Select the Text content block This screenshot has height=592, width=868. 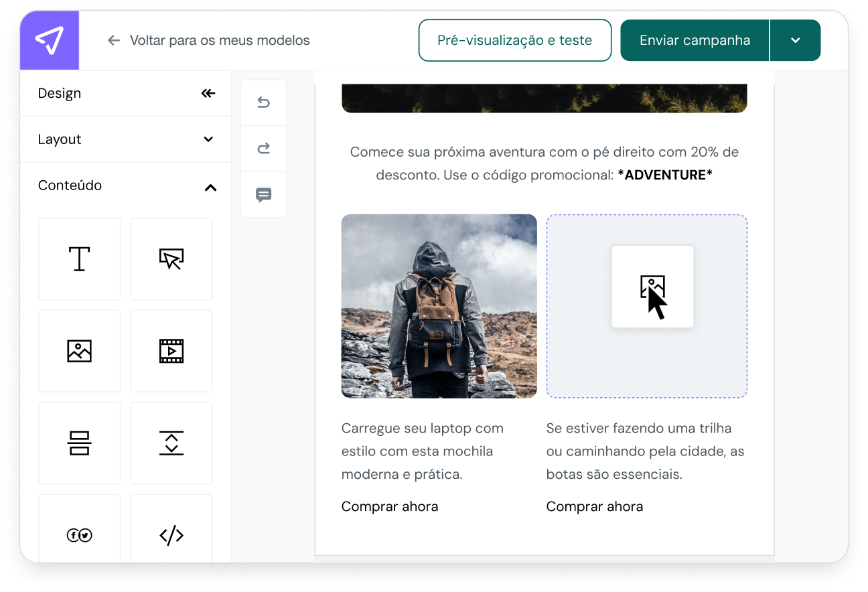coord(79,258)
